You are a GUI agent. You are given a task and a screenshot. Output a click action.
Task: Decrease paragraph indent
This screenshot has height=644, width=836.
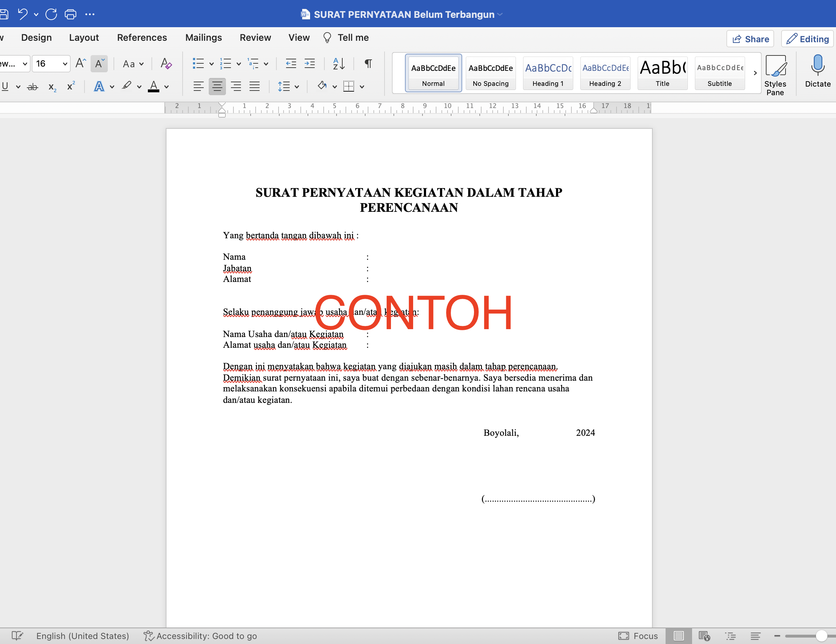291,63
